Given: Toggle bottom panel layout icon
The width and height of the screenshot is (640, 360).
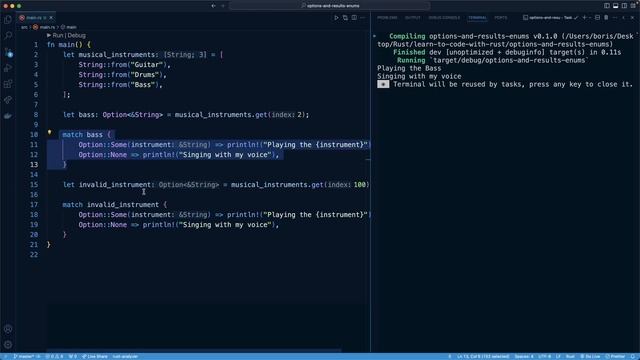Looking at the screenshot, I should (616, 6).
